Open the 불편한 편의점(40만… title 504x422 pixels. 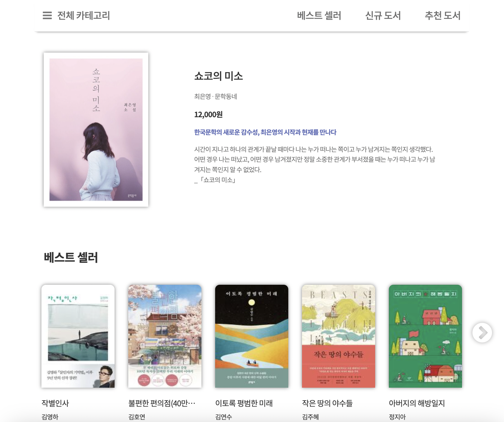162,403
